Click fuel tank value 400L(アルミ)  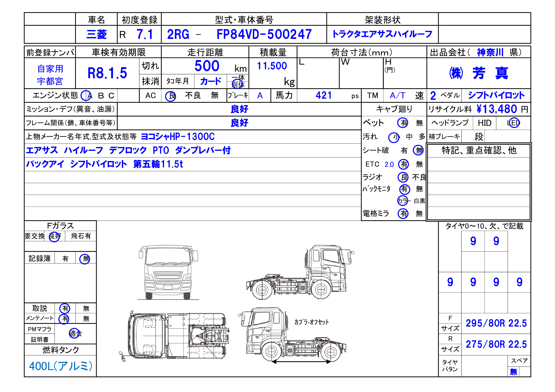coord(61,366)
